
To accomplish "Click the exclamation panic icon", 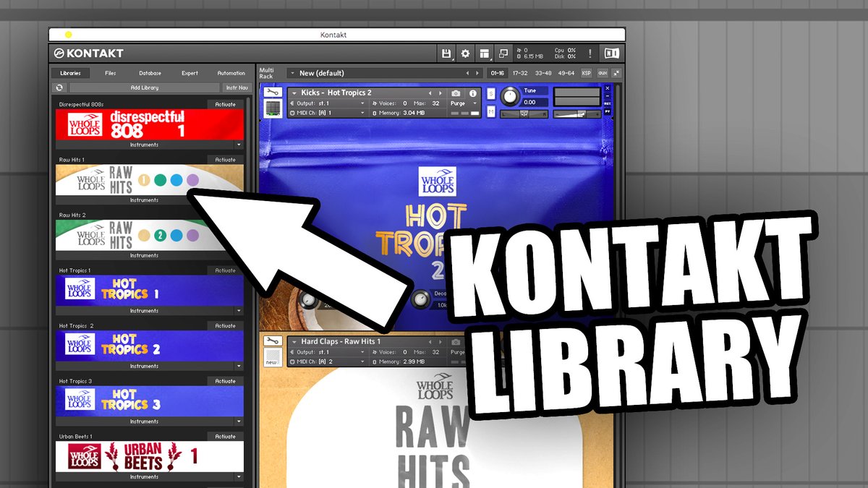I will pos(590,53).
